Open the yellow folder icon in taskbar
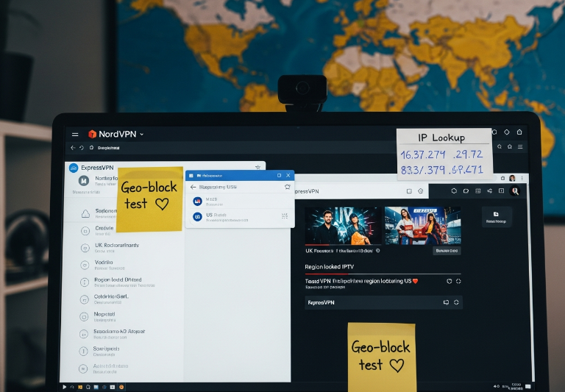The width and height of the screenshot is (565, 392). 79,387
